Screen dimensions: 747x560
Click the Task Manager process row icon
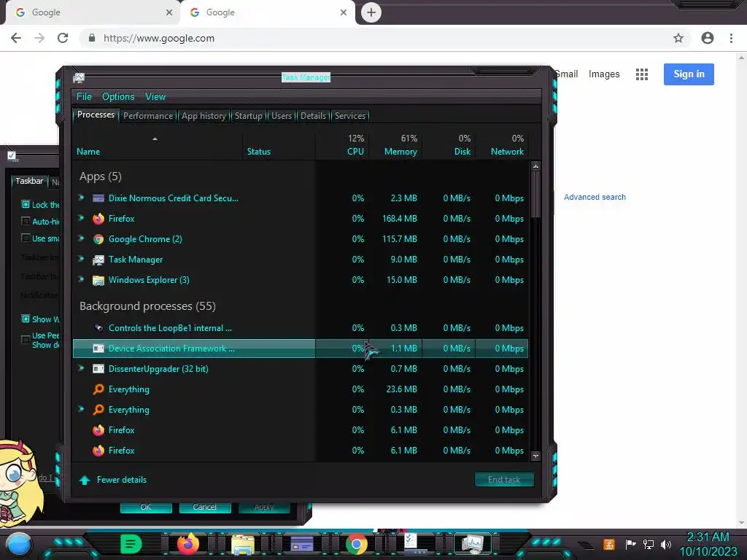(98, 260)
